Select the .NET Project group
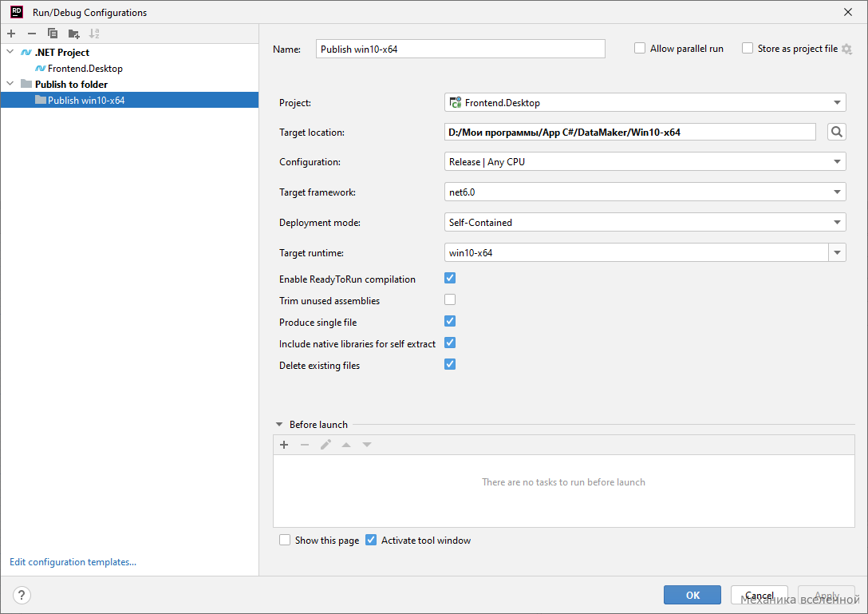868x614 pixels. [x=62, y=52]
